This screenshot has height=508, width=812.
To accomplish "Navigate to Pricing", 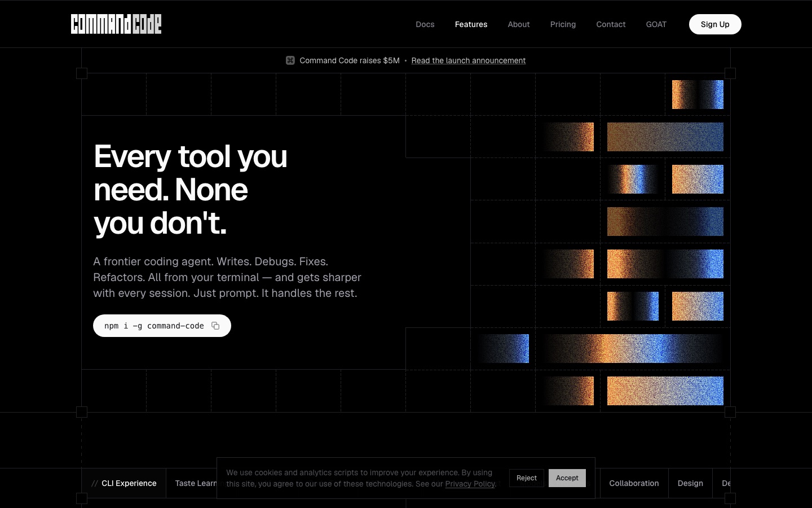I will (563, 24).
